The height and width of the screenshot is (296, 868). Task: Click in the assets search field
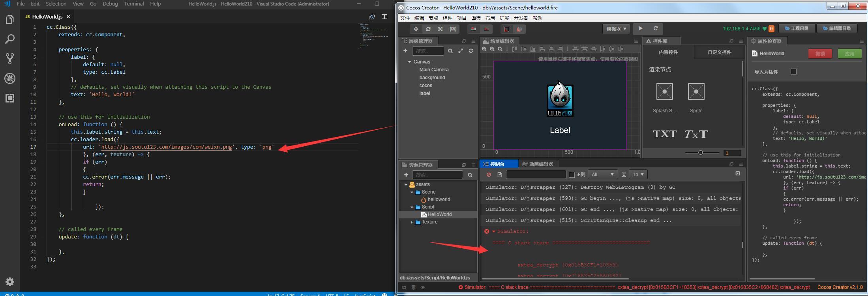437,175
